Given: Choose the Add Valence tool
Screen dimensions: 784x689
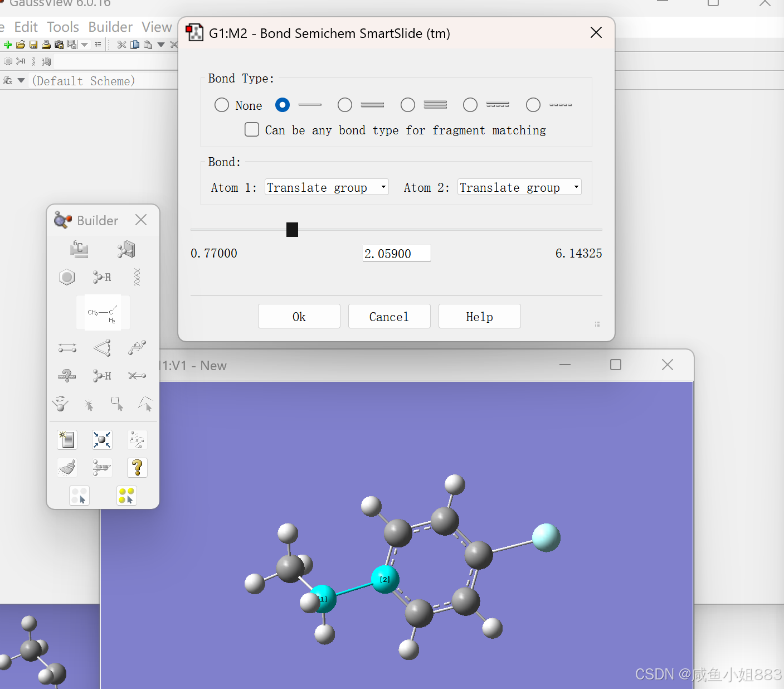Looking at the screenshot, I should coord(102,376).
